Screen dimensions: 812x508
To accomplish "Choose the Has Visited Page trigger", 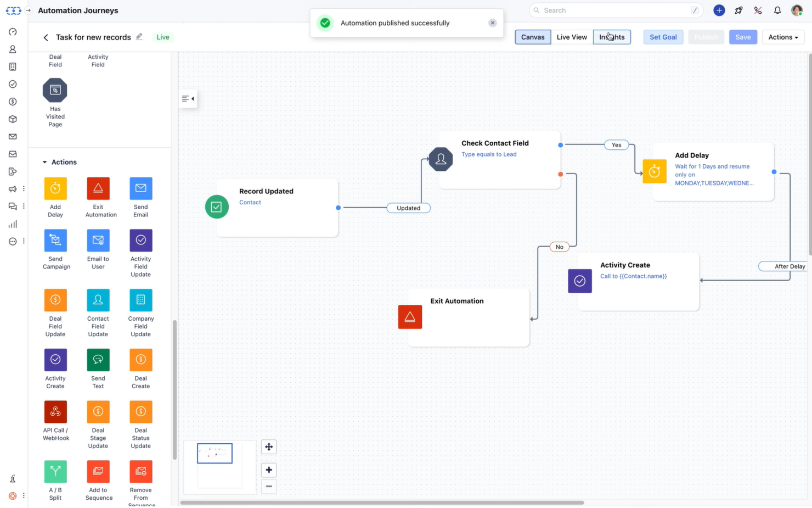I will pos(55,90).
